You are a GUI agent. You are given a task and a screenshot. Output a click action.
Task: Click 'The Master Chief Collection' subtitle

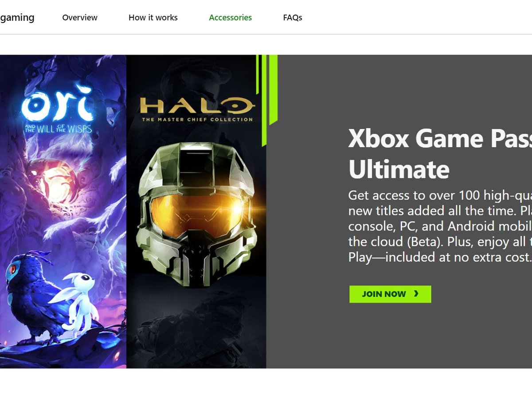197,120
